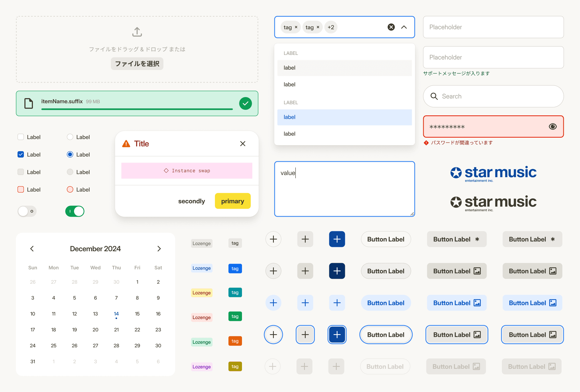The image size is (580, 392).
Task: Click the green checkmark on itemName.suffix
Action: (x=245, y=103)
